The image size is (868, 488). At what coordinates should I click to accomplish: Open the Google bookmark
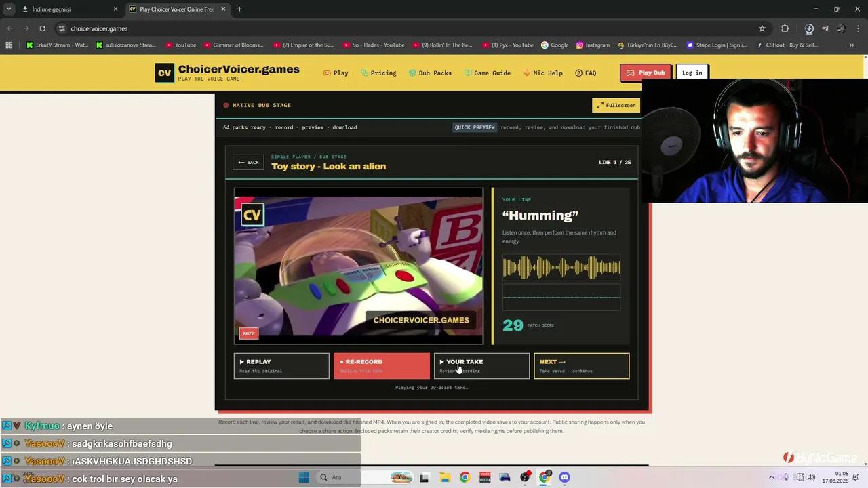pos(555,45)
